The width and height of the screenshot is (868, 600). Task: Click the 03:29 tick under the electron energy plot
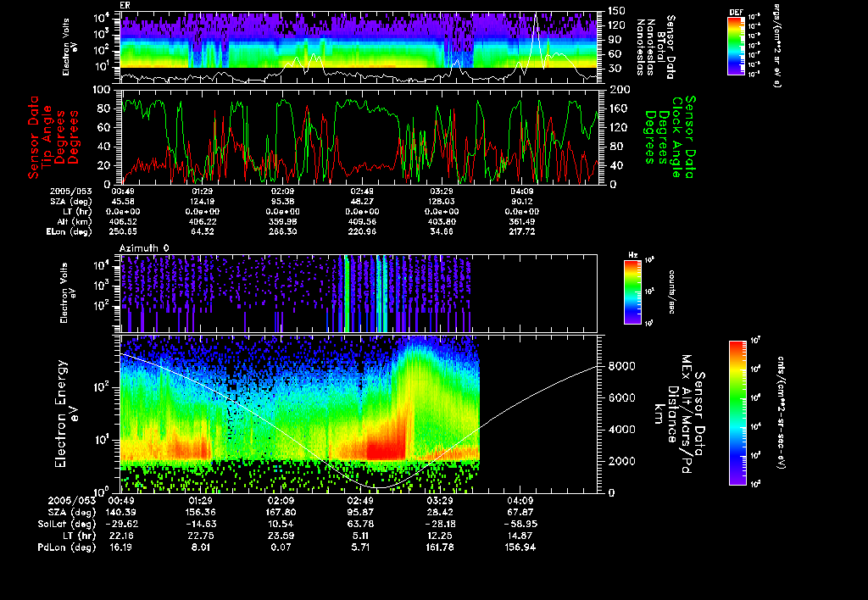click(x=441, y=501)
